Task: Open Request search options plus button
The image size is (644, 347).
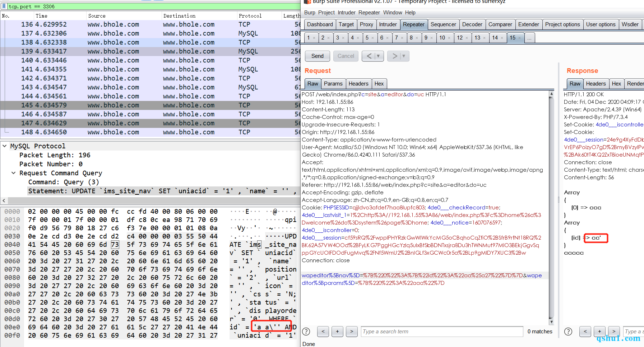Action: 337,332
